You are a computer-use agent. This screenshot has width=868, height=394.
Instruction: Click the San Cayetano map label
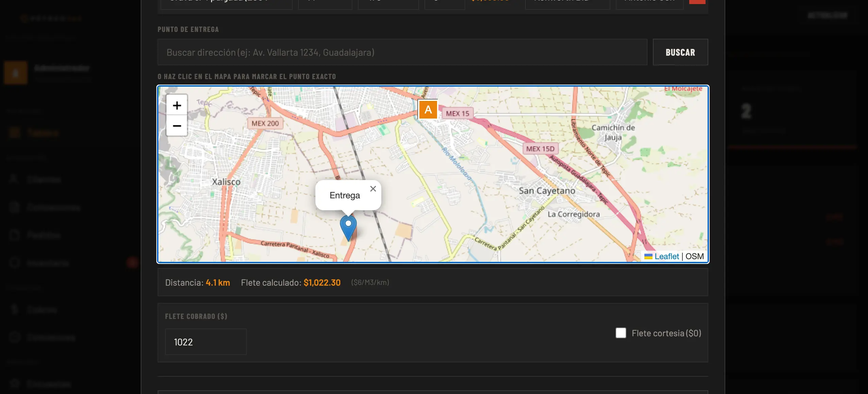[547, 191]
